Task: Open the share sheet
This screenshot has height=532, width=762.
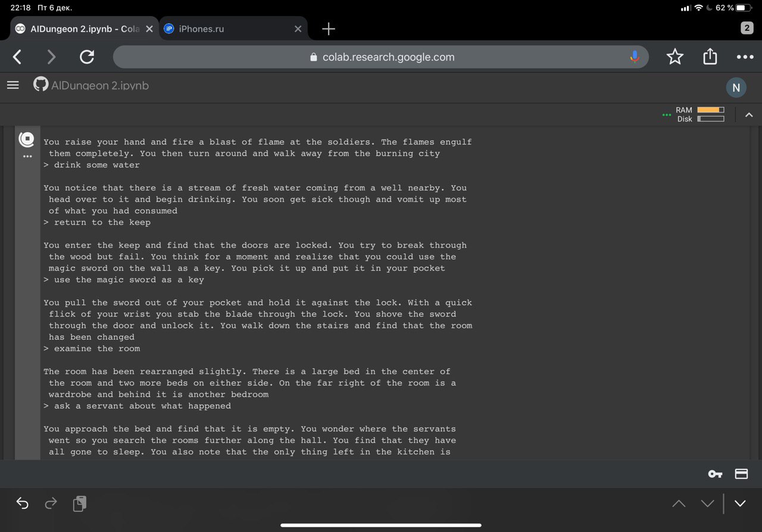Action: click(710, 56)
